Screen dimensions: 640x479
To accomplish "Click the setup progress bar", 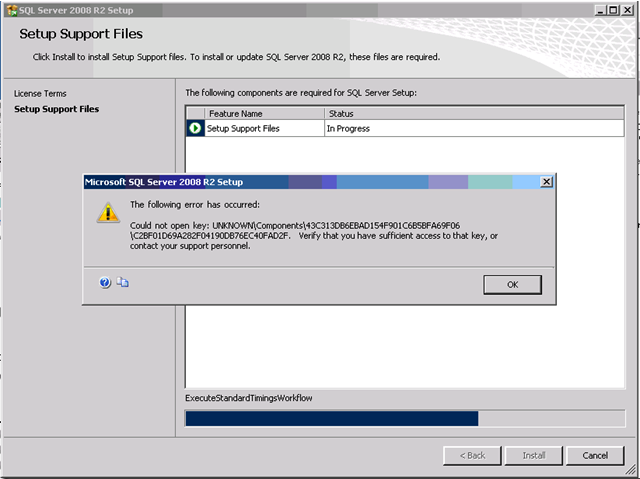I will pyautogui.click(x=405, y=419).
